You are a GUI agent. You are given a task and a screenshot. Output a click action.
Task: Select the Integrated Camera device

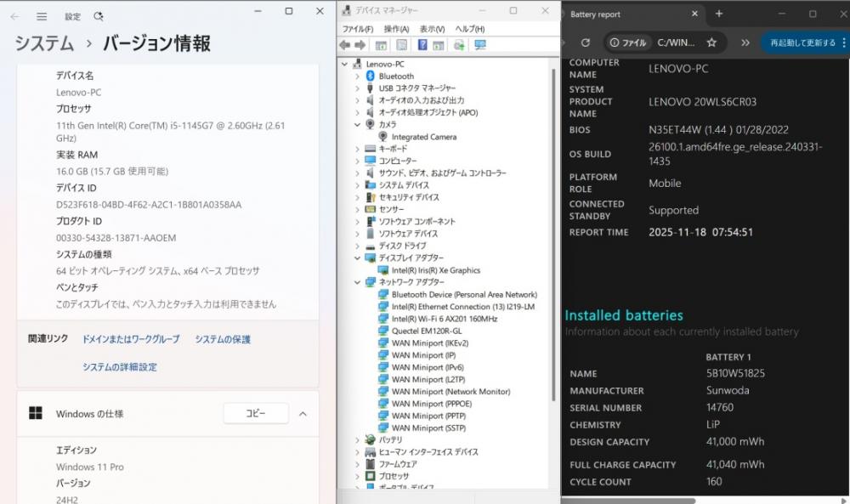[423, 137]
